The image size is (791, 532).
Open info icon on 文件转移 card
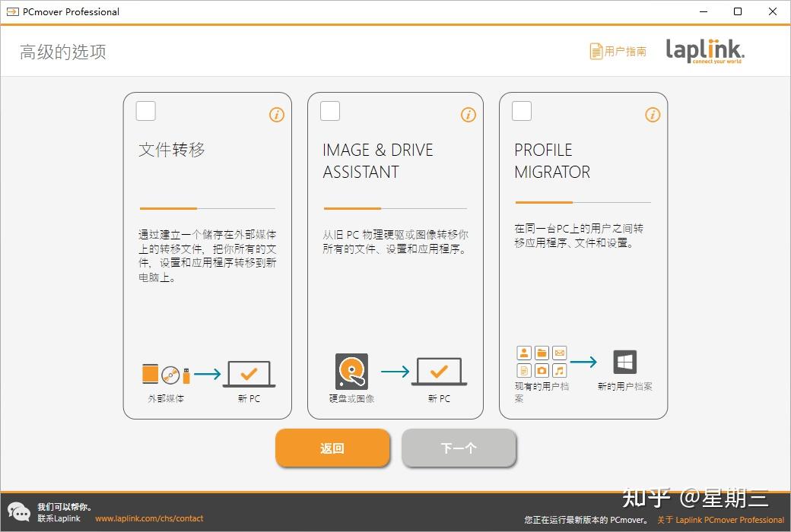coord(276,115)
